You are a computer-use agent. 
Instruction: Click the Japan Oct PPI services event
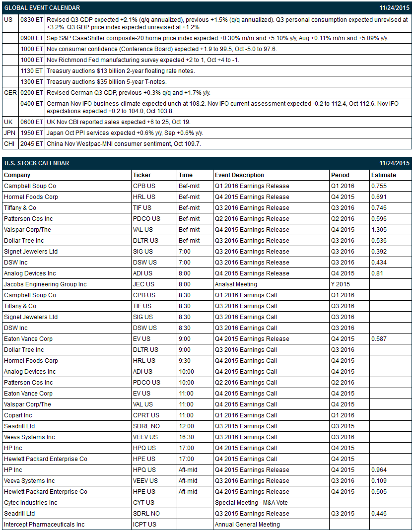point(125,133)
